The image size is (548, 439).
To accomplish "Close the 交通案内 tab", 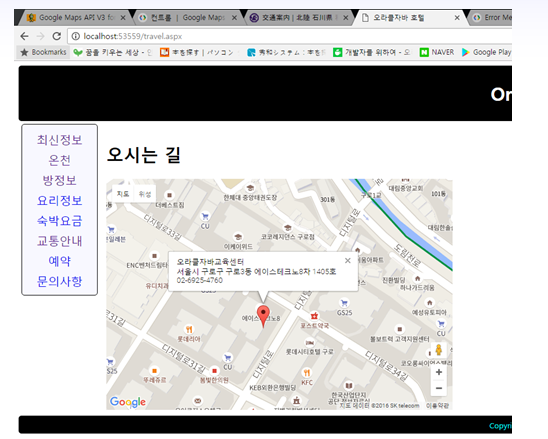I will click(346, 18).
